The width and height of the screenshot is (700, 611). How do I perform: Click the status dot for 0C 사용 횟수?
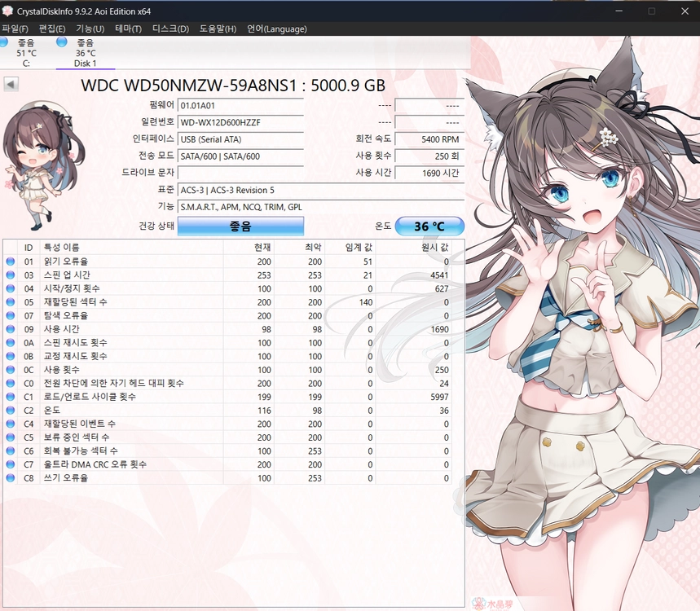11,370
